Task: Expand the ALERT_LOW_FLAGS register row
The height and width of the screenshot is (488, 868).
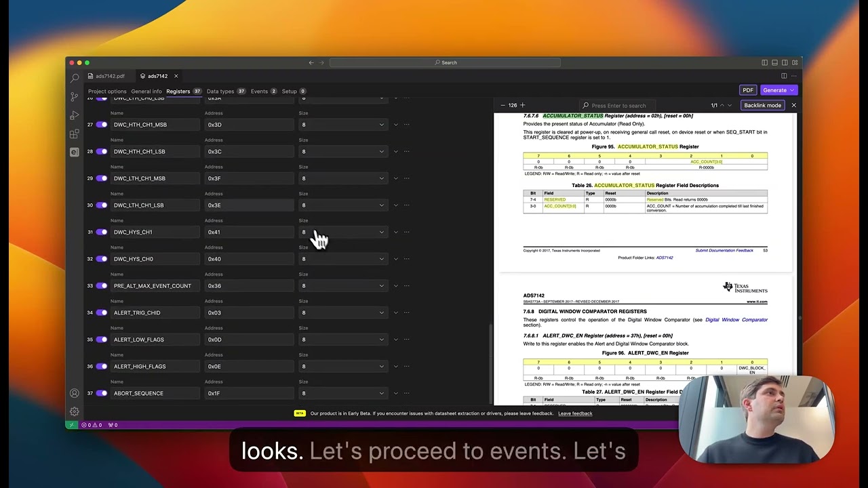Action: (x=396, y=340)
